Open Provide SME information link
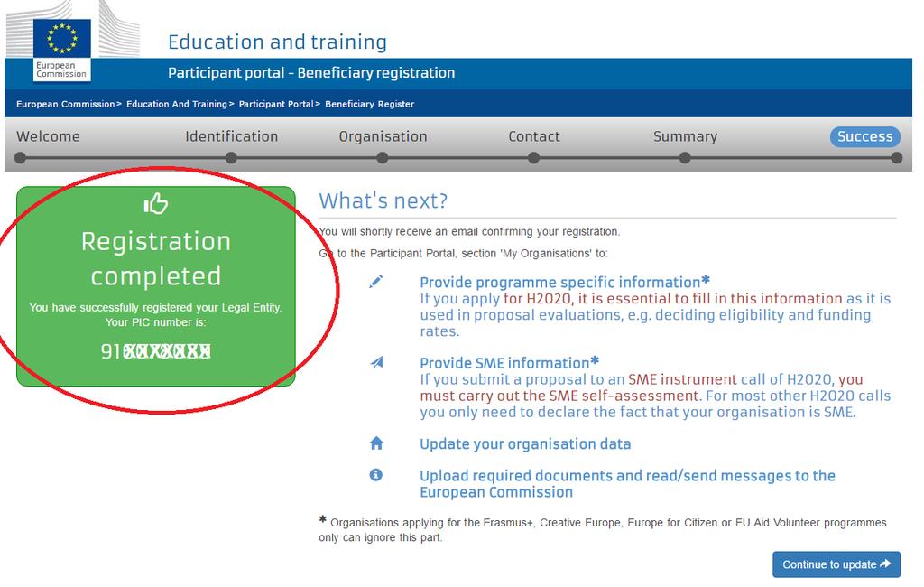 (509, 363)
